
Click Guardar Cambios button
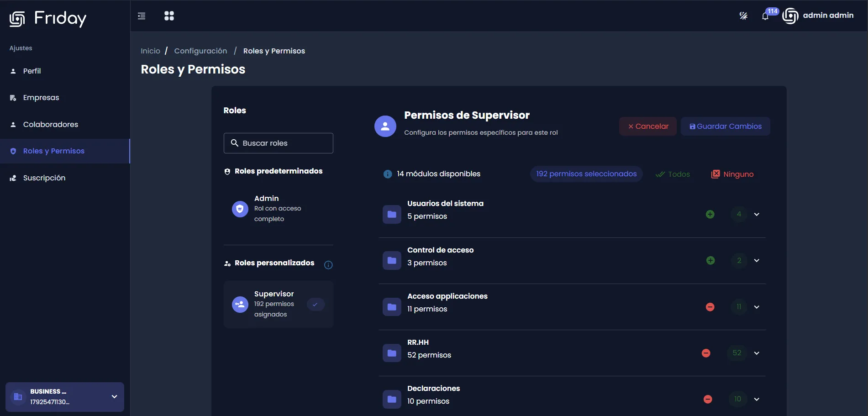click(725, 126)
